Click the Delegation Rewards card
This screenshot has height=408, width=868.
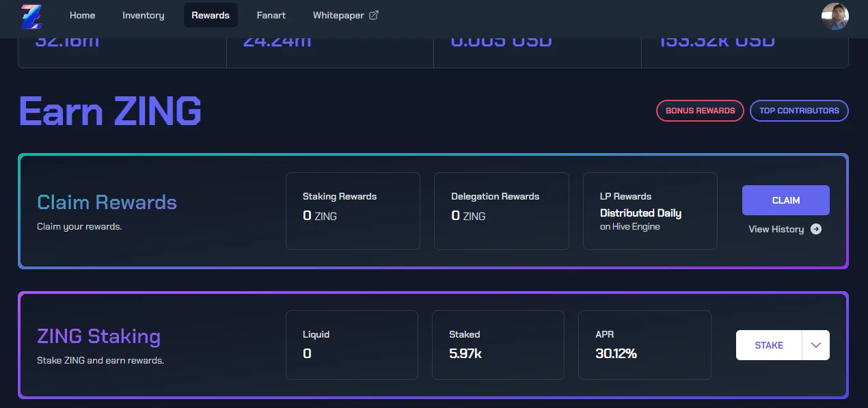point(502,211)
